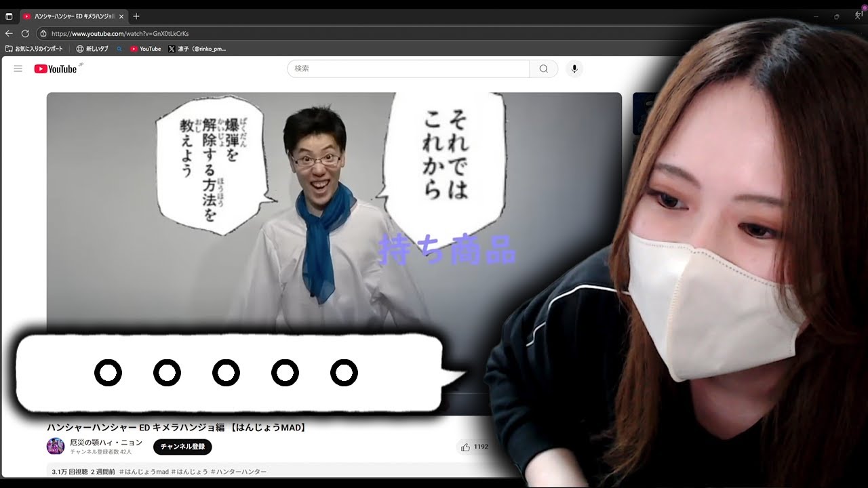Open the tab actions menu icon
Viewport: 868px width, 488px height.
9,16
